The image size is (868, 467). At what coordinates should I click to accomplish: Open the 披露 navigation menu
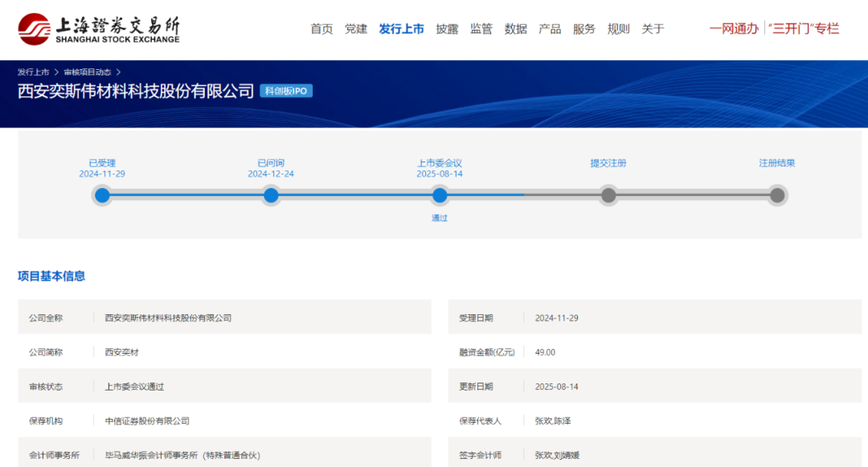pos(447,29)
